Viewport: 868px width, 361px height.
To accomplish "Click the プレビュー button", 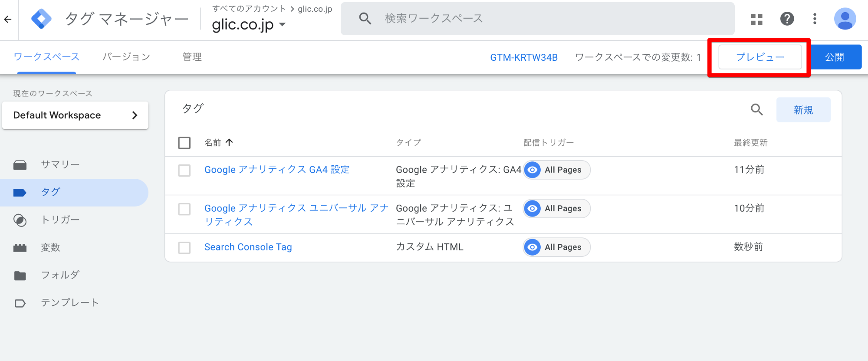I will pyautogui.click(x=760, y=57).
